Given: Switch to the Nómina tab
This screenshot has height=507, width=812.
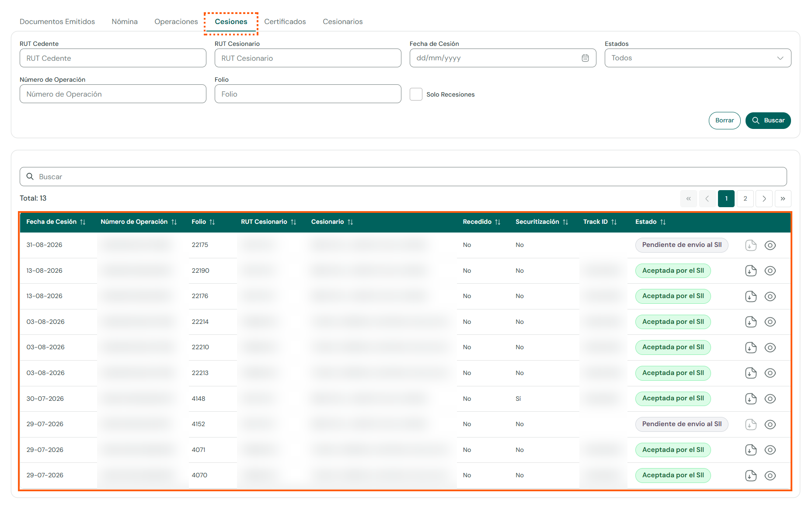Looking at the screenshot, I should 125,21.
